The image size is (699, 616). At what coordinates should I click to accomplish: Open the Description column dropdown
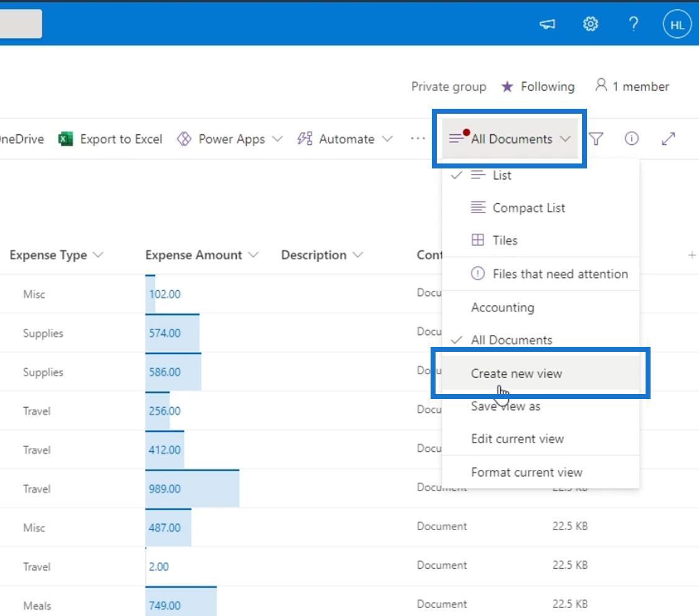(x=357, y=255)
